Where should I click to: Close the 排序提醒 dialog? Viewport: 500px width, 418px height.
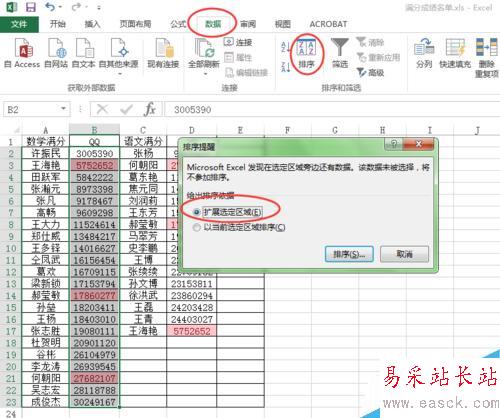419,144
